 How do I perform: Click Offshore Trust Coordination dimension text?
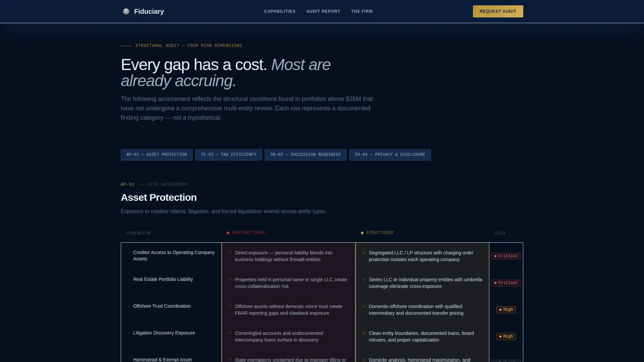click(162, 306)
